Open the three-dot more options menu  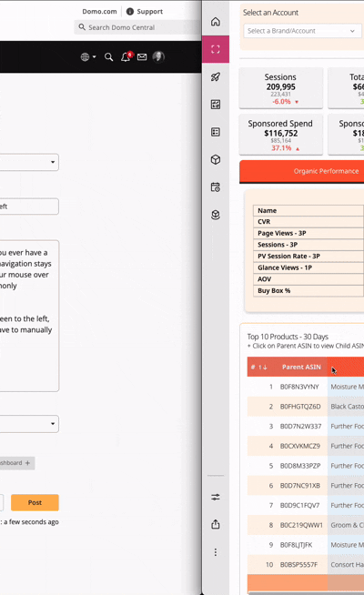coord(215,552)
